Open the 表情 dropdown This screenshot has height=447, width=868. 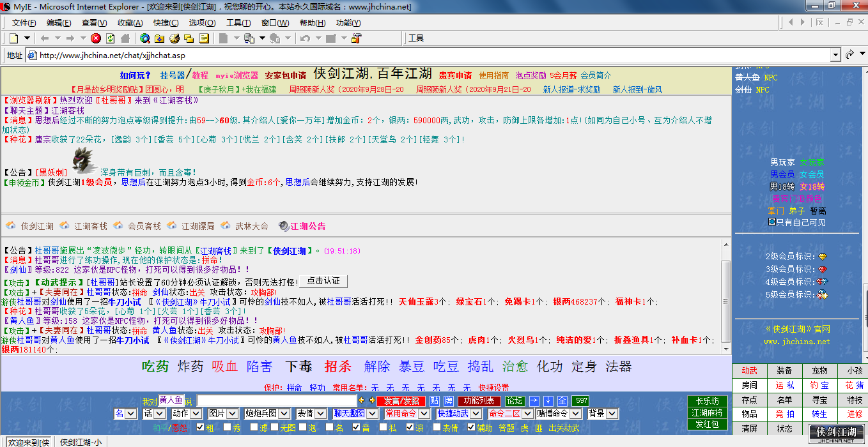pyautogui.click(x=312, y=414)
